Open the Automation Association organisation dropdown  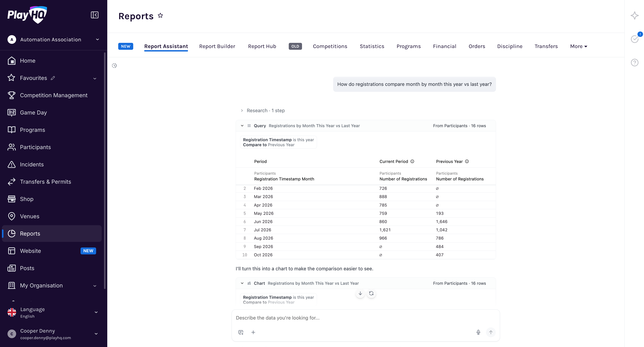(x=53, y=39)
